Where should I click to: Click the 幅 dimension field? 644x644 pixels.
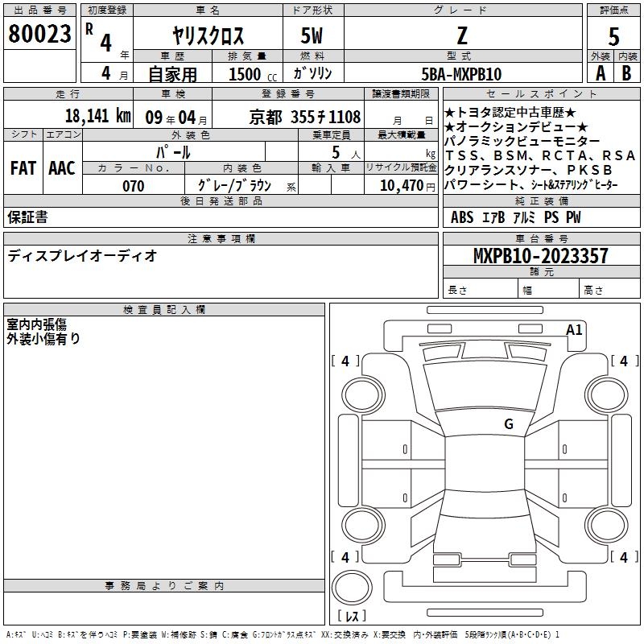point(549,290)
